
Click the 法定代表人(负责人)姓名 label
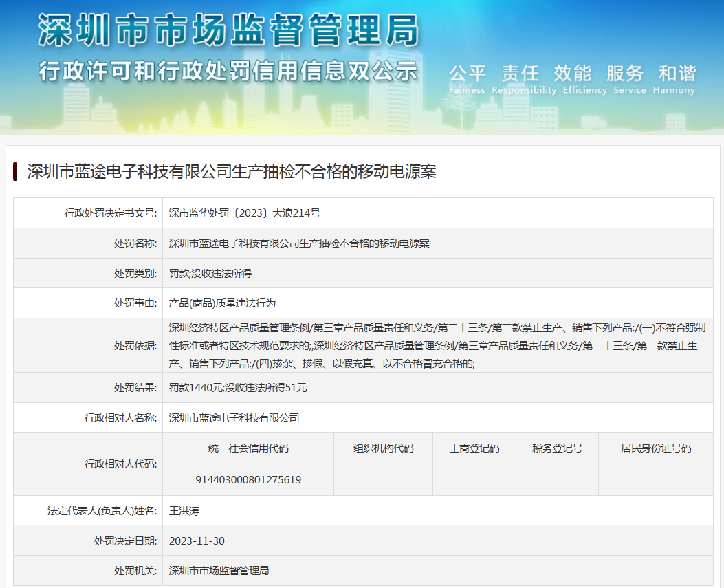coord(102,510)
